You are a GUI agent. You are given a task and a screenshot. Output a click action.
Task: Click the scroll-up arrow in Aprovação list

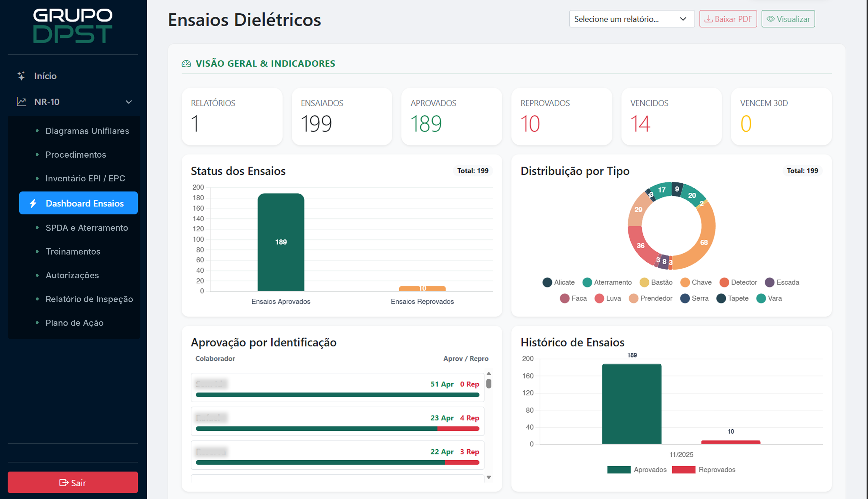(489, 374)
